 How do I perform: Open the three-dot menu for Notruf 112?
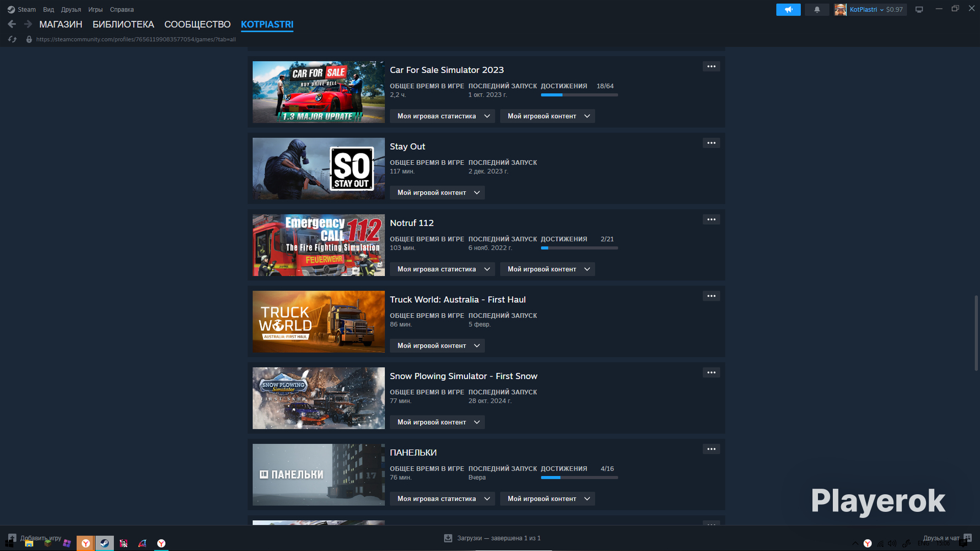click(712, 220)
